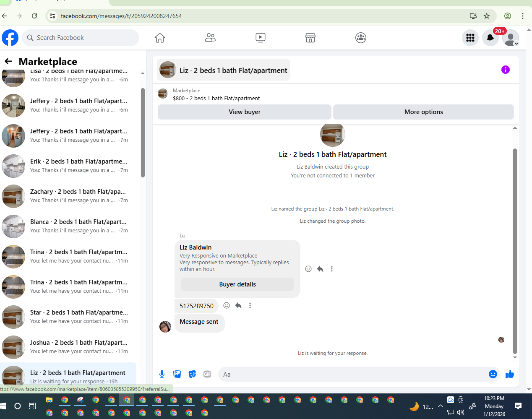Image resolution: width=532 pixels, height=419 pixels.
Task: Click the install app icon in address bar
Action: [473, 16]
